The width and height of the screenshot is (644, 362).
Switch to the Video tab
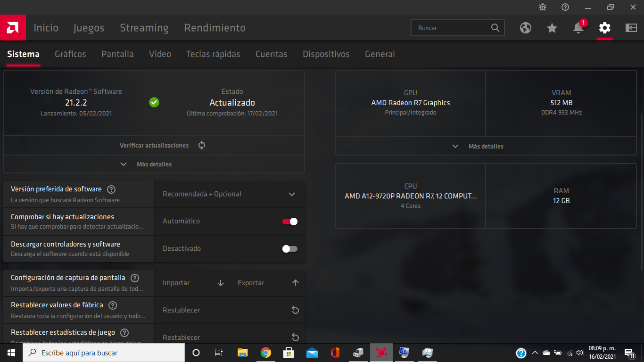pyautogui.click(x=160, y=54)
